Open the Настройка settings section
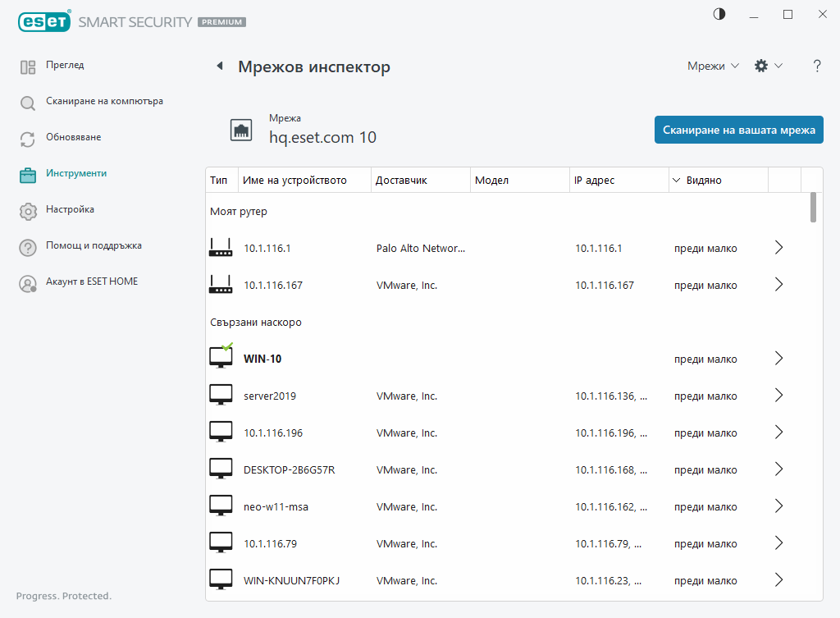This screenshot has height=618, width=840. (x=71, y=209)
